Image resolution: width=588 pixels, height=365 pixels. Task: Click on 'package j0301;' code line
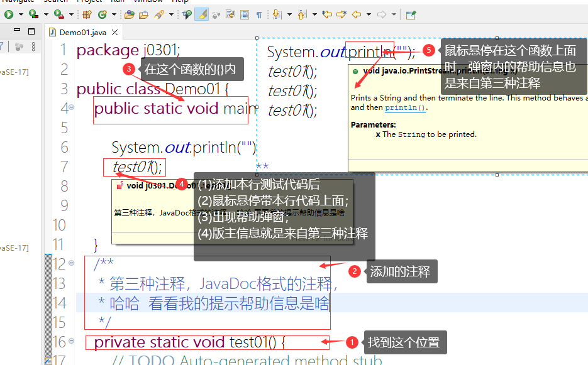(128, 50)
